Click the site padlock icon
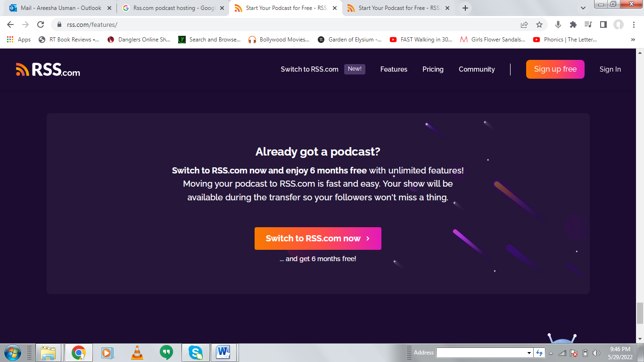 [x=59, y=25]
